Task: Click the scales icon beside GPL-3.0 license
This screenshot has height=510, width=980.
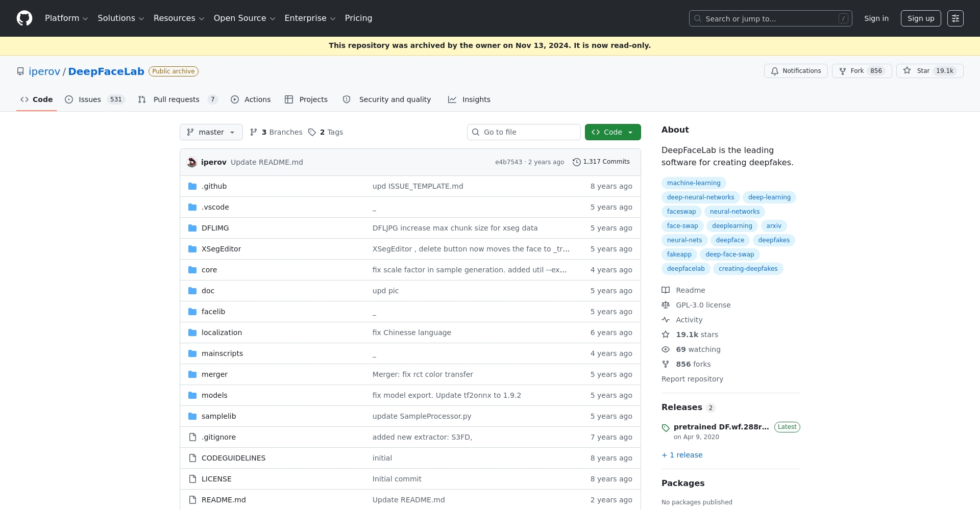Action: [x=666, y=304]
